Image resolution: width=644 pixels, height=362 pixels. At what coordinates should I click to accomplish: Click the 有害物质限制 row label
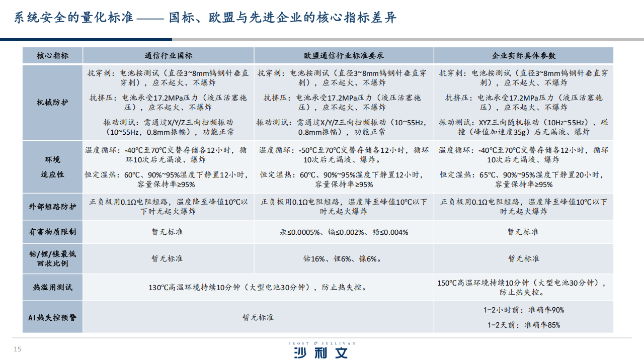[52, 232]
